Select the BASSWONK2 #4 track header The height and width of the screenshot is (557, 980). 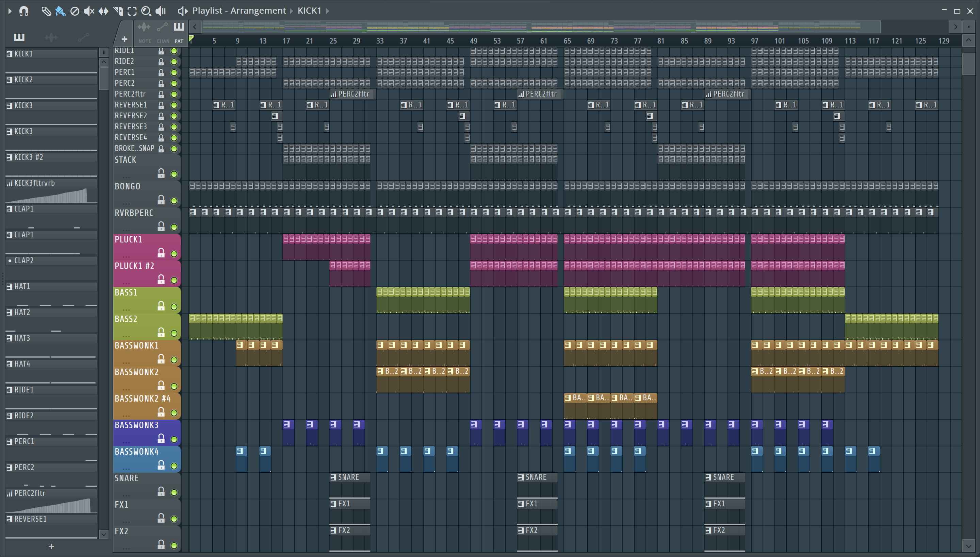pos(147,406)
